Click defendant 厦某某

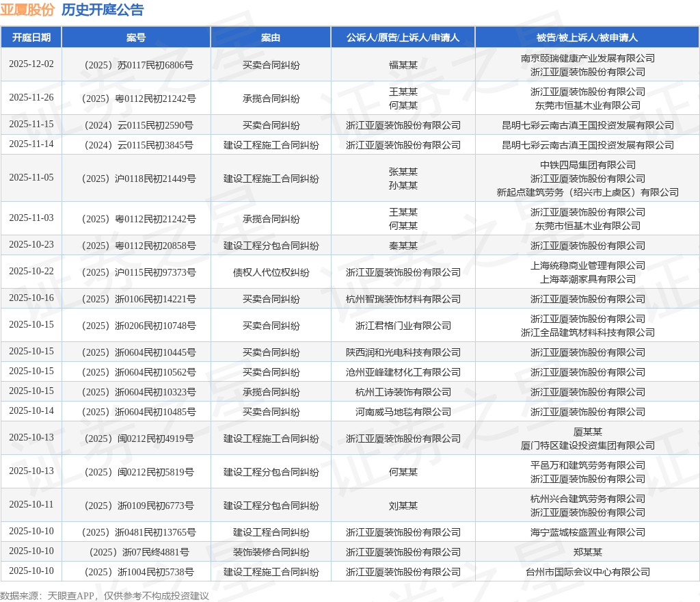[x=587, y=432]
